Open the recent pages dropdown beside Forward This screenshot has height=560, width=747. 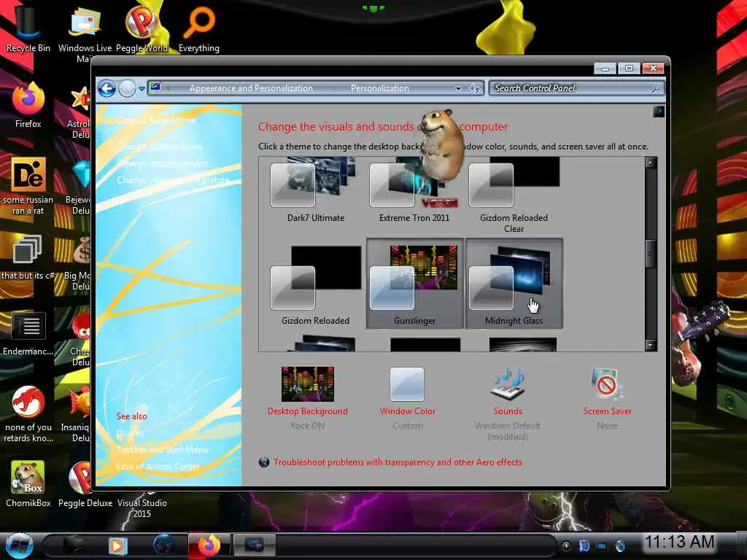point(142,89)
